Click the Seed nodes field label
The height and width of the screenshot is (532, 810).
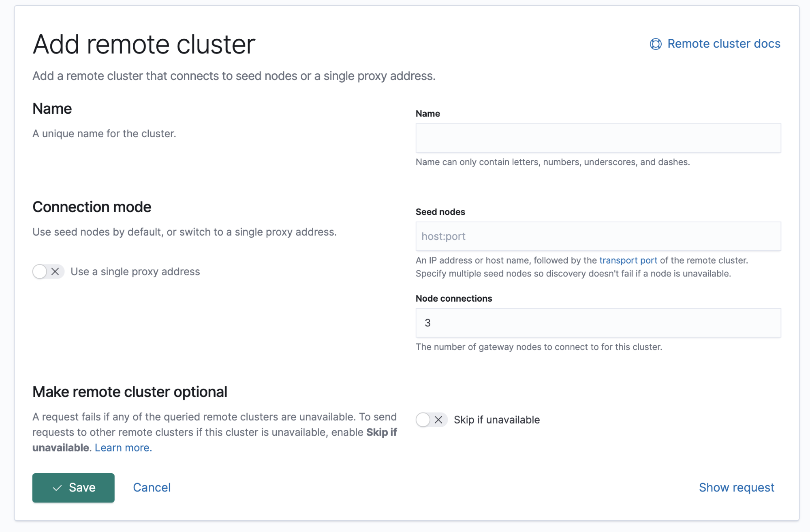(440, 211)
